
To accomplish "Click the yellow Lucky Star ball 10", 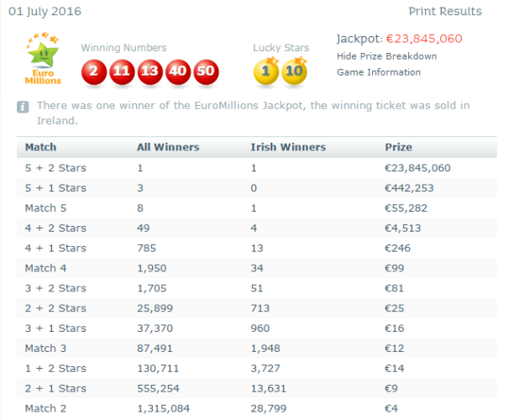I will [x=294, y=71].
